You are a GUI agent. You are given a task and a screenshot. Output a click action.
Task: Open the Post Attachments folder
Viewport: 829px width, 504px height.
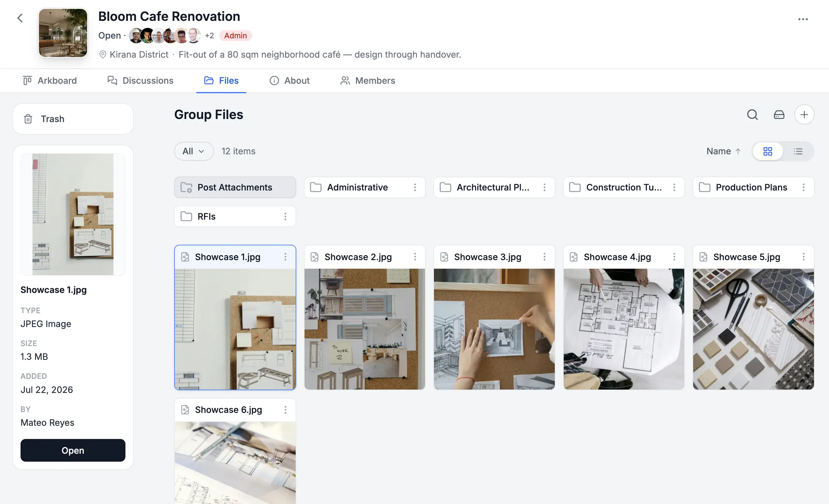tap(235, 187)
